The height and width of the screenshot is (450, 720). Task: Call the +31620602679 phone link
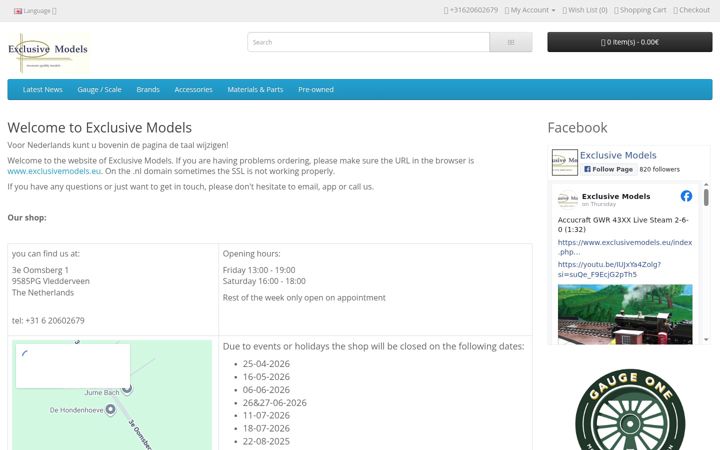pos(471,10)
